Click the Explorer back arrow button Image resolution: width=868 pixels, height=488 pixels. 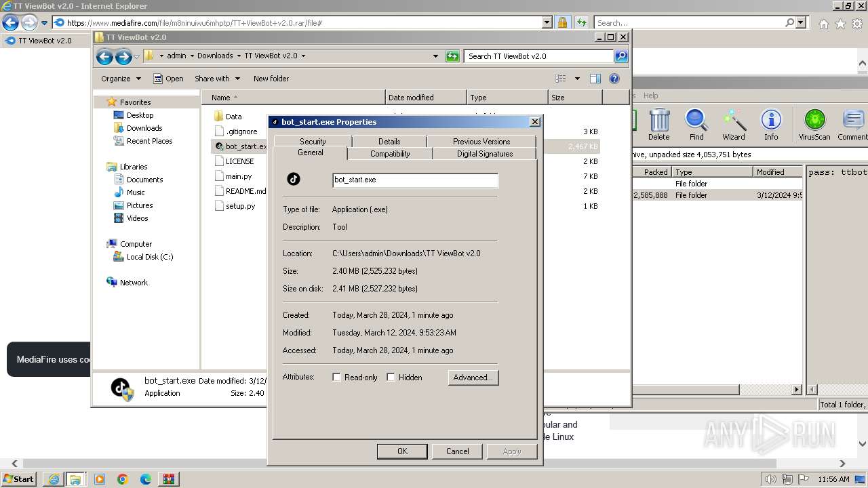tap(104, 56)
